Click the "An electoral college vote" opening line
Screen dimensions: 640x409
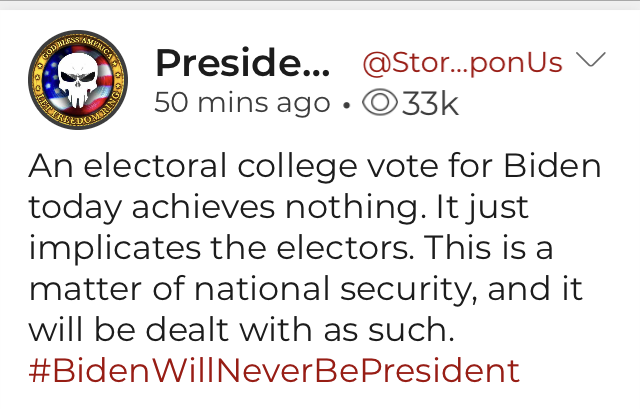(200, 165)
